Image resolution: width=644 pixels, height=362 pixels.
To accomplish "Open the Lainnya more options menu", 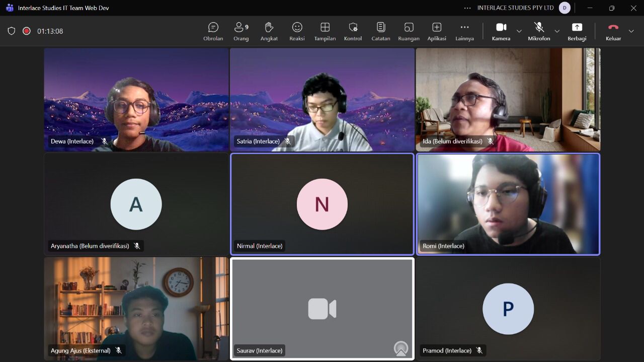I will point(464,31).
